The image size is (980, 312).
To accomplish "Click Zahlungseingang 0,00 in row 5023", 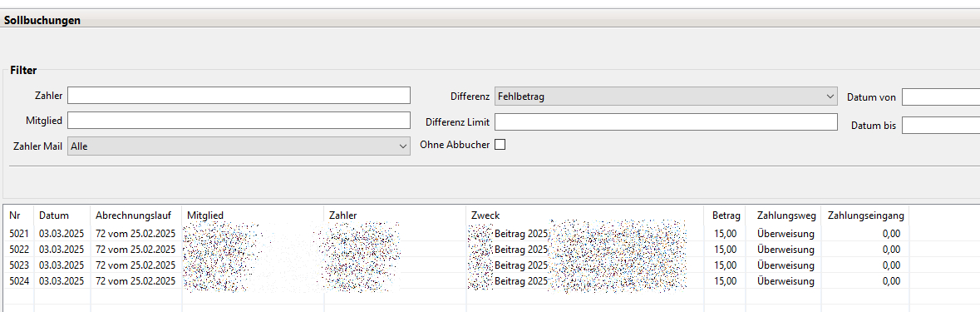I will (x=891, y=265).
